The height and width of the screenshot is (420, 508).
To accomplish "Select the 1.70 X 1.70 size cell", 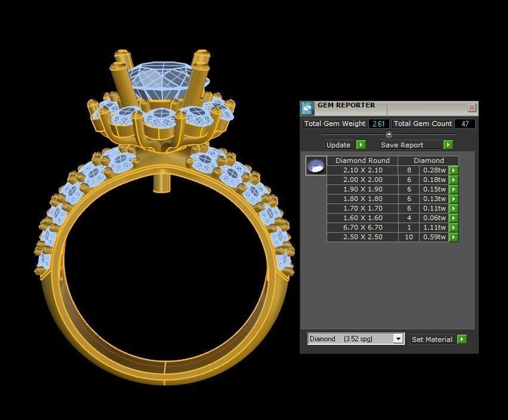I will pos(362,208).
